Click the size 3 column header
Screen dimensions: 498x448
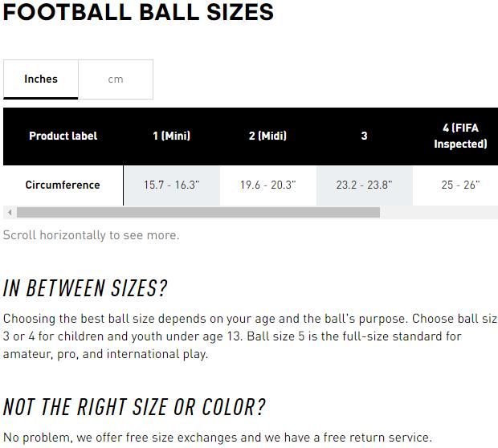point(364,136)
